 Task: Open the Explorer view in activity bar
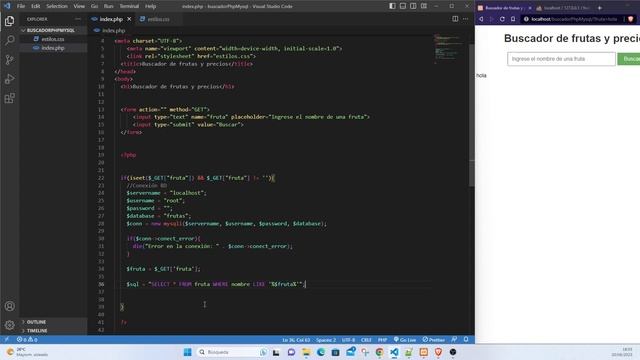coord(9,21)
